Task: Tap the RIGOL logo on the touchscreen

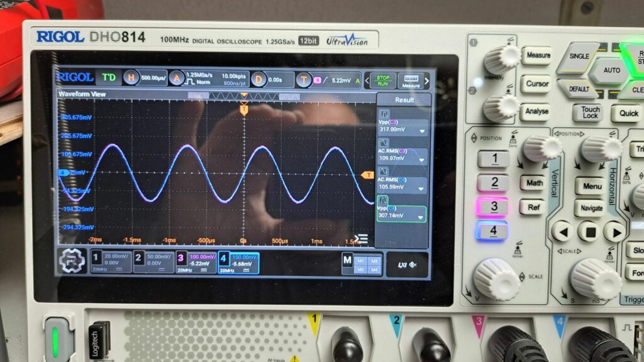Action: pos(75,77)
